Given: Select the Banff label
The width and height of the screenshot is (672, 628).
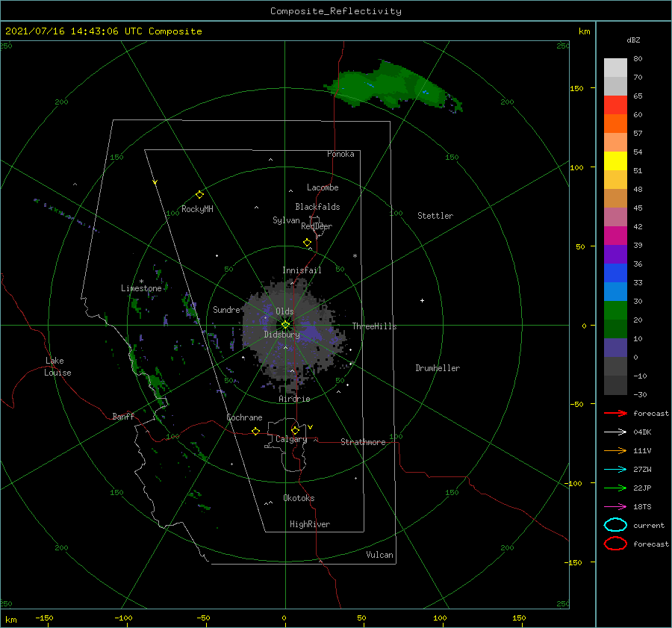Looking at the screenshot, I should [x=123, y=416].
